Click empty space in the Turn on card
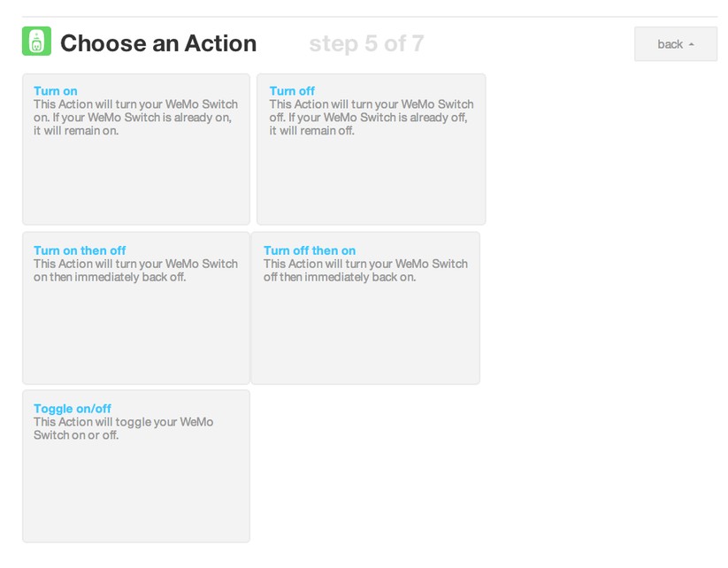This screenshot has height=568, width=728. point(135,181)
